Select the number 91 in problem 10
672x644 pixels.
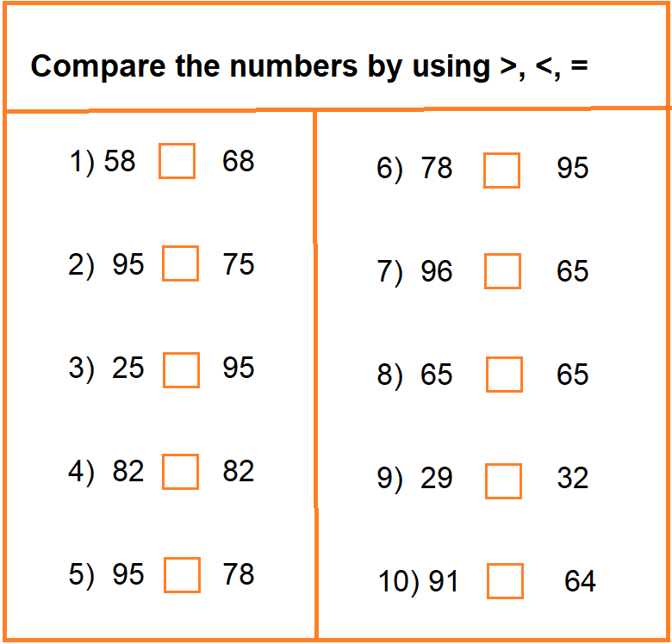(444, 582)
